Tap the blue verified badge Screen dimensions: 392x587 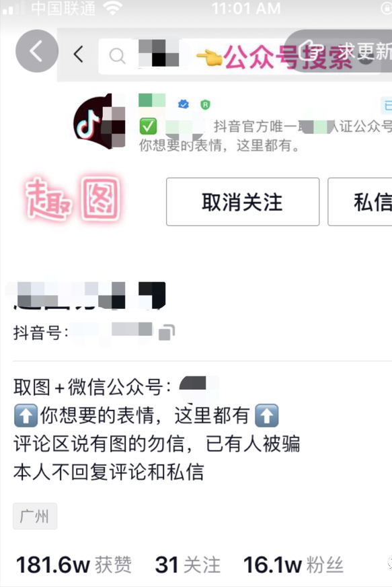coord(184,104)
